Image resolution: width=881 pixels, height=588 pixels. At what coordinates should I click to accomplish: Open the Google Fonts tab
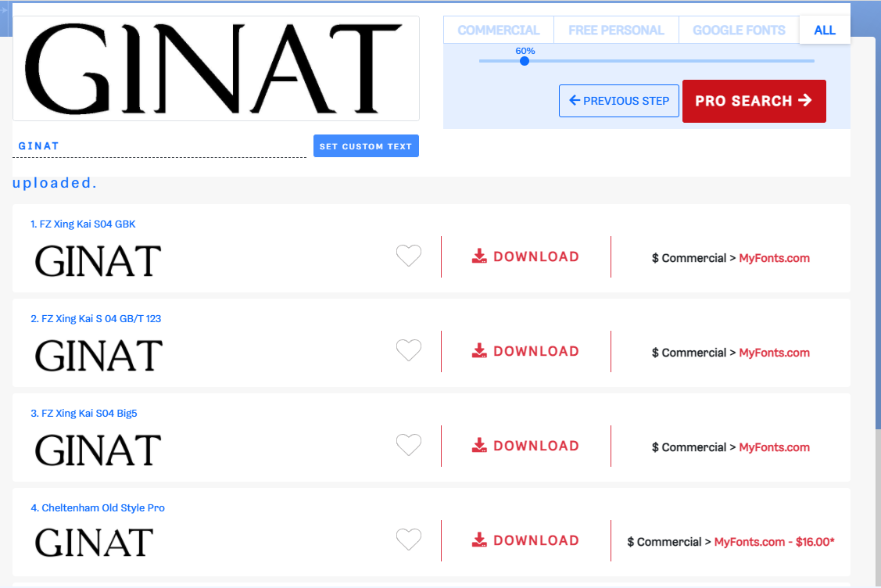739,30
